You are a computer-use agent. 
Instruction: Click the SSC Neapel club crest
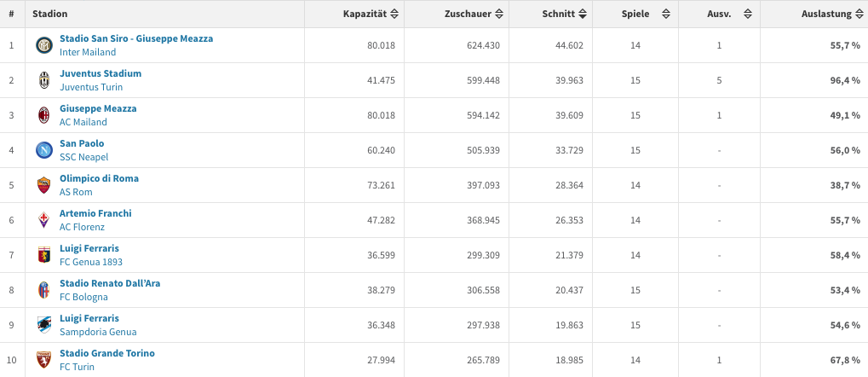[43, 150]
